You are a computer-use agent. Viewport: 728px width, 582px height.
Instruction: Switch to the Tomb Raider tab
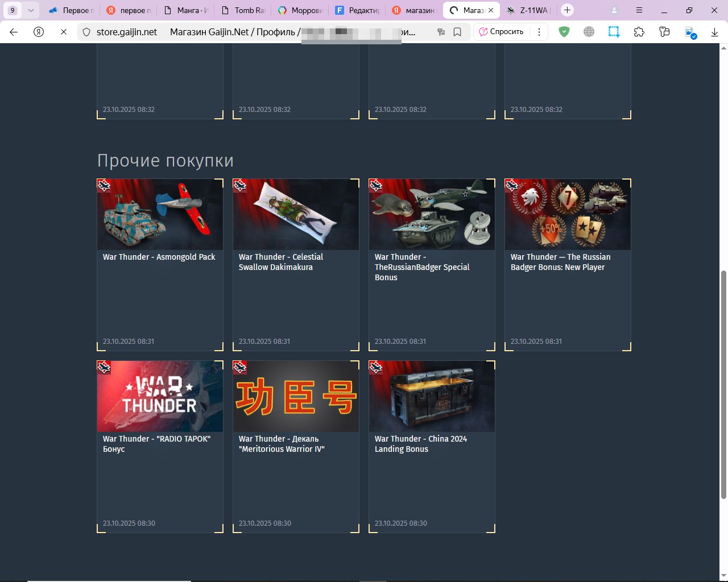[x=243, y=10]
